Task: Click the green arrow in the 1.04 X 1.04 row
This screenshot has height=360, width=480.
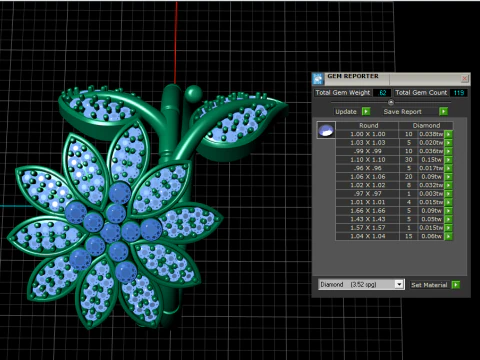Action: (449, 236)
